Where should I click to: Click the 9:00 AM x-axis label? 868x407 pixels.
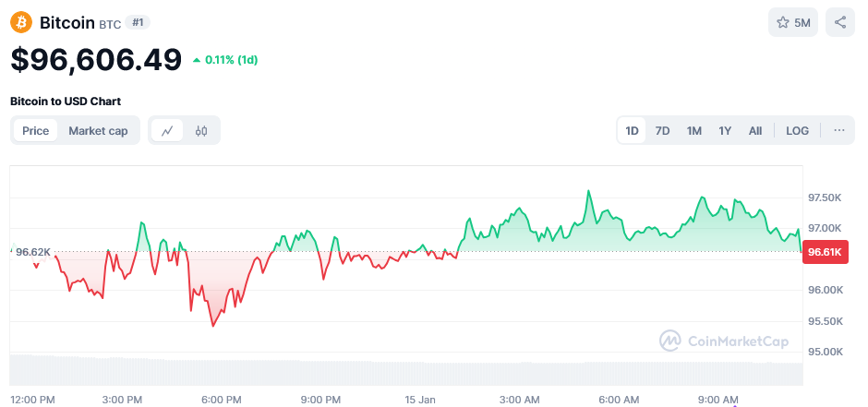(718, 400)
